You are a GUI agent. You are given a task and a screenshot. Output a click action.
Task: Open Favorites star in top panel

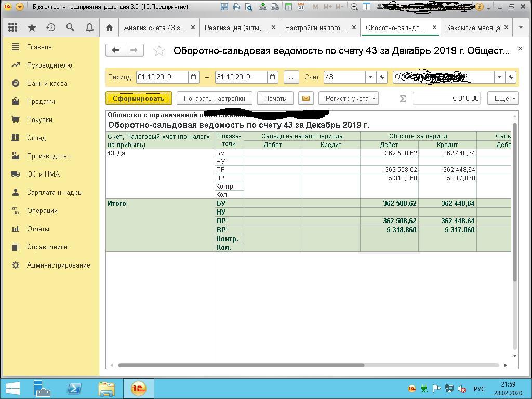[x=32, y=28]
